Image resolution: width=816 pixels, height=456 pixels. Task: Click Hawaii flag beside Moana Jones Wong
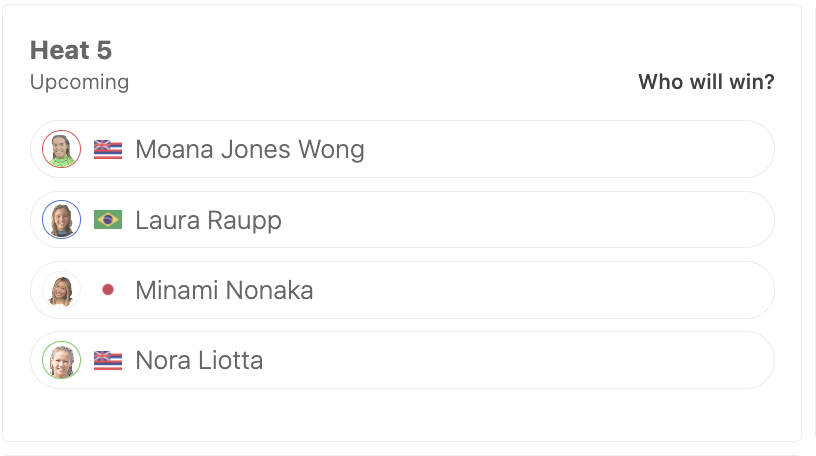[108, 149]
